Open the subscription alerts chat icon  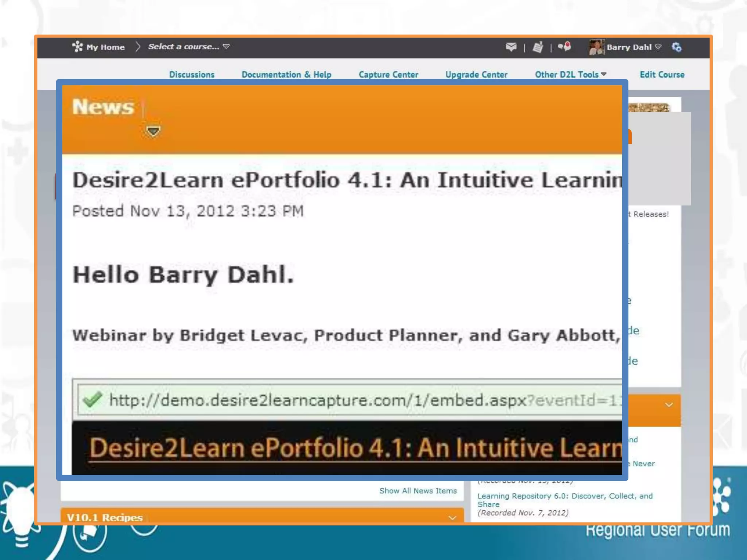[564, 47]
